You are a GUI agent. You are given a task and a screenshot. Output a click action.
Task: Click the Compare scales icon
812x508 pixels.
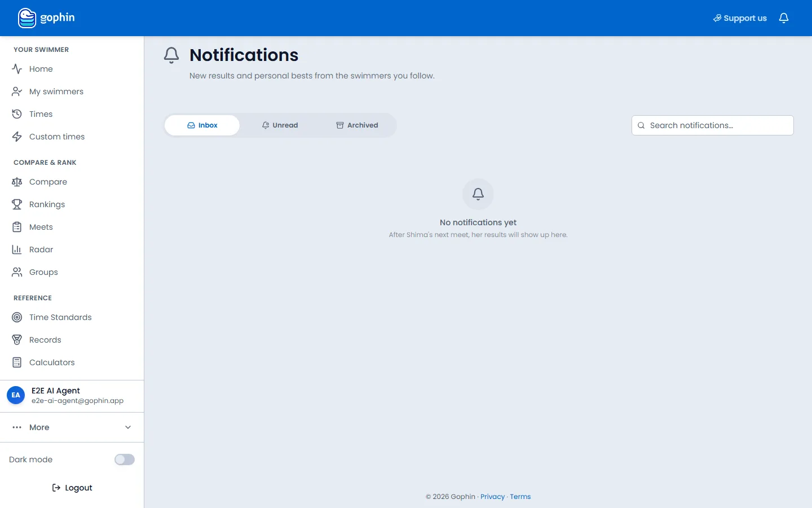pos(17,182)
